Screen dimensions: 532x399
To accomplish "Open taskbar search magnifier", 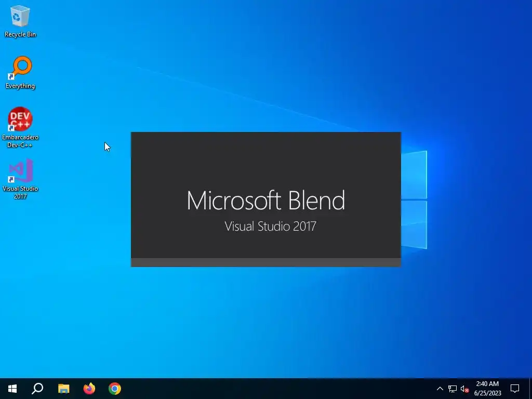I will pos(37,389).
